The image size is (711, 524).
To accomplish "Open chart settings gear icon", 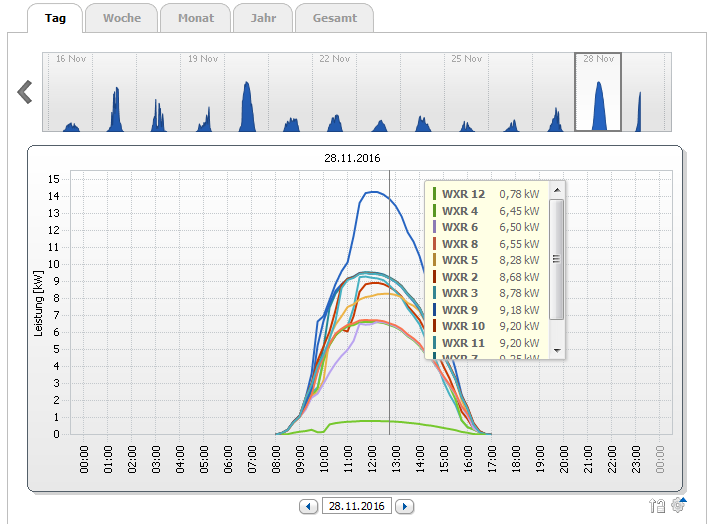I will point(678,505).
